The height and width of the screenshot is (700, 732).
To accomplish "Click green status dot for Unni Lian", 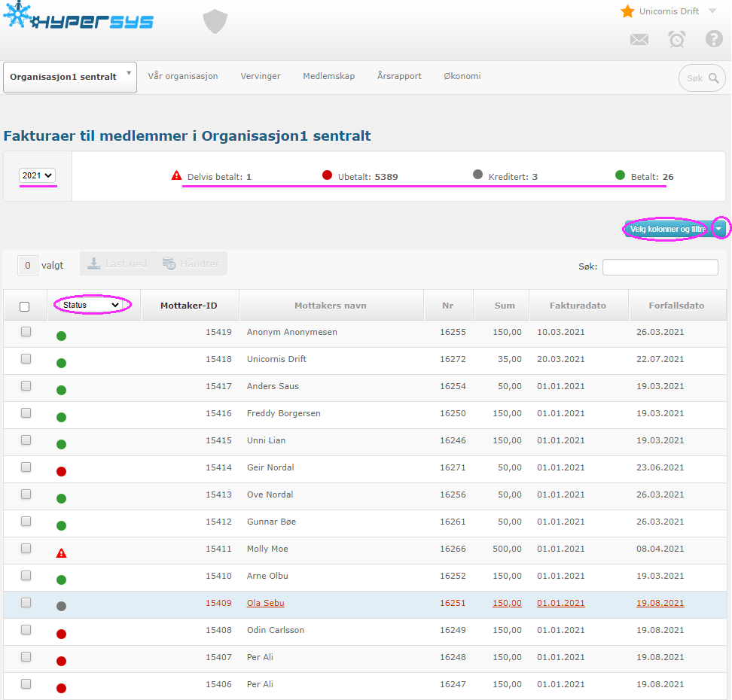I will tap(61, 444).
